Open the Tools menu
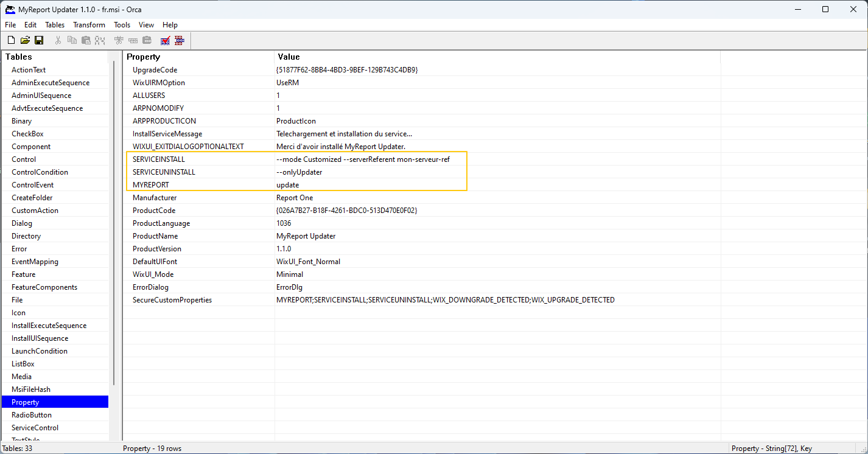This screenshot has width=868, height=454. click(x=122, y=25)
